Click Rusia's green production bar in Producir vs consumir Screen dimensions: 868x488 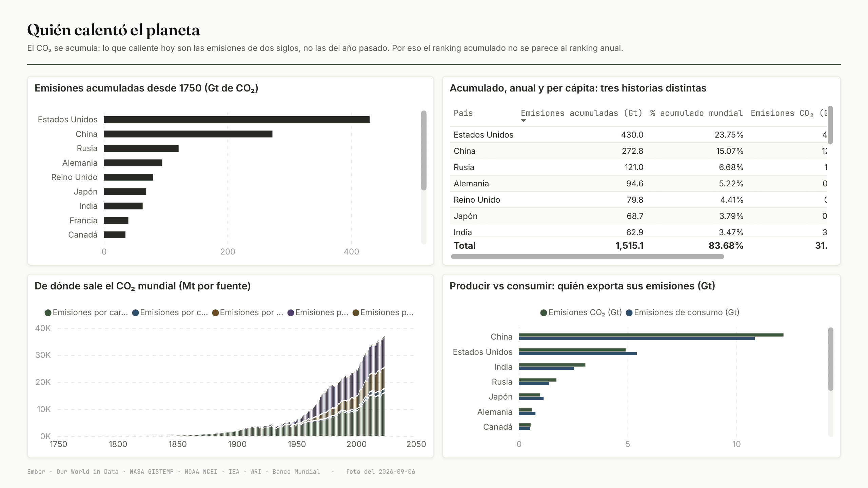pyautogui.click(x=537, y=380)
